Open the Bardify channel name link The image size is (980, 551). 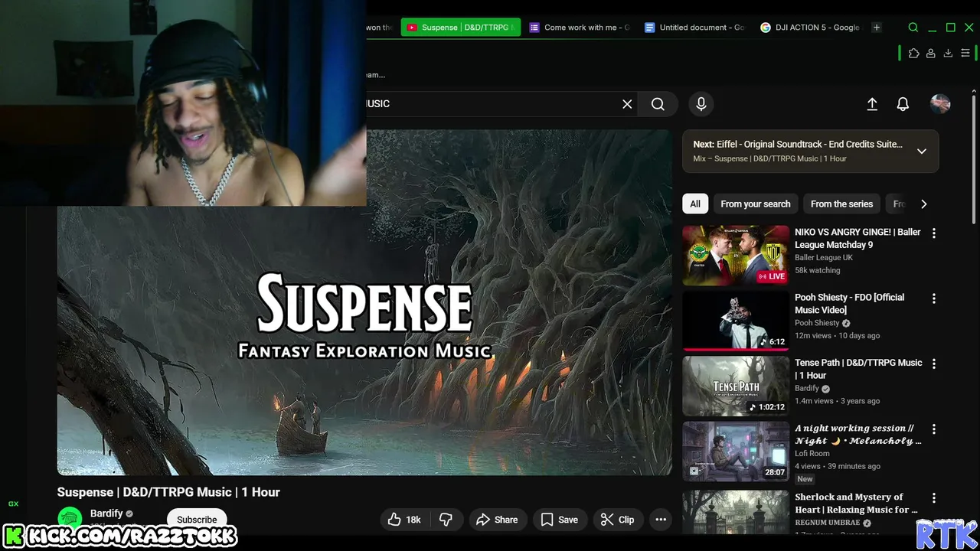pyautogui.click(x=106, y=514)
